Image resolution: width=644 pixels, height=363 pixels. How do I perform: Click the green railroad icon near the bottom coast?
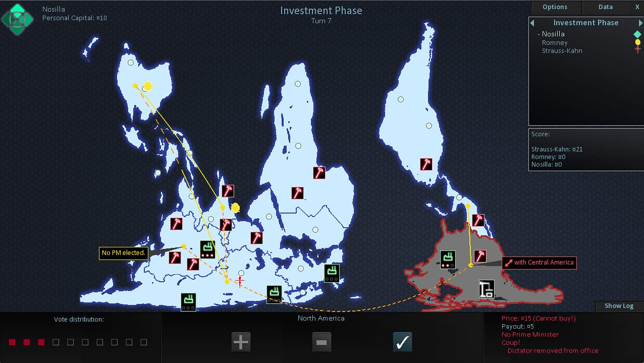pos(274,295)
